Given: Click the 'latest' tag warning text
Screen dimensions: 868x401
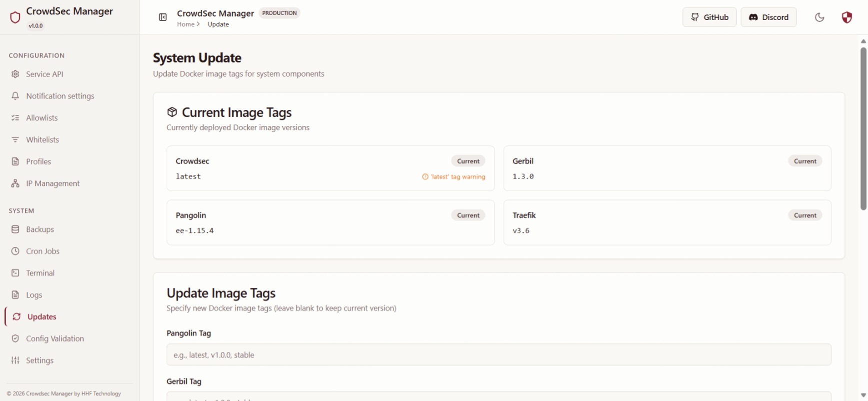Looking at the screenshot, I should 458,177.
